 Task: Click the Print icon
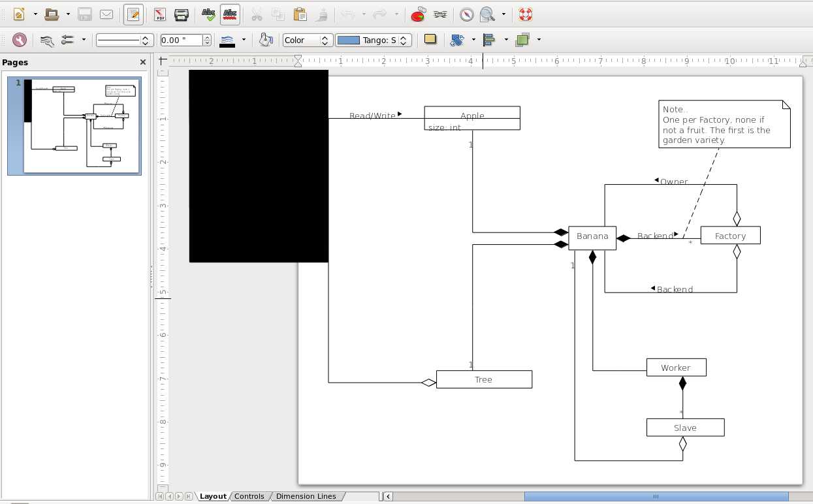182,14
